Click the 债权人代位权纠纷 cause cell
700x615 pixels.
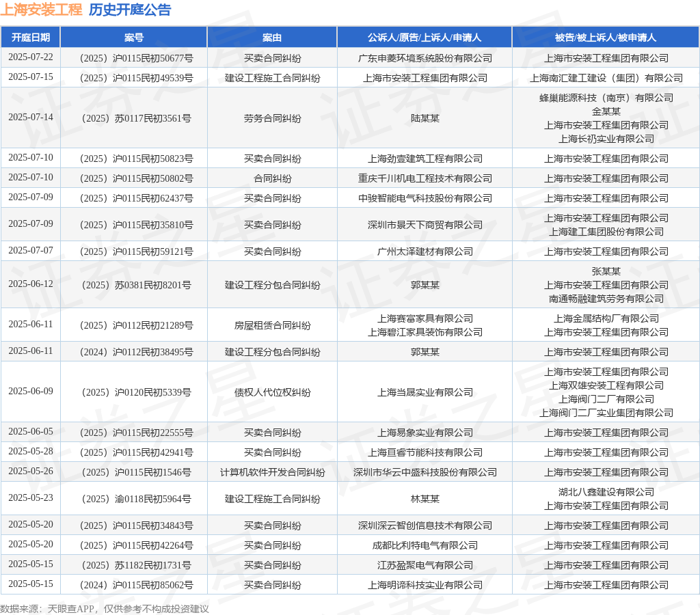click(272, 392)
